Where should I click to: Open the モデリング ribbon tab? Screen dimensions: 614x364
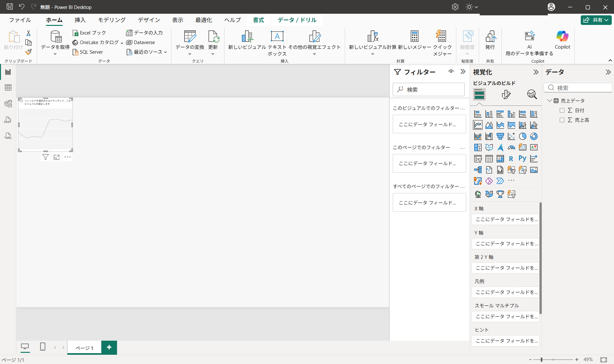click(112, 20)
